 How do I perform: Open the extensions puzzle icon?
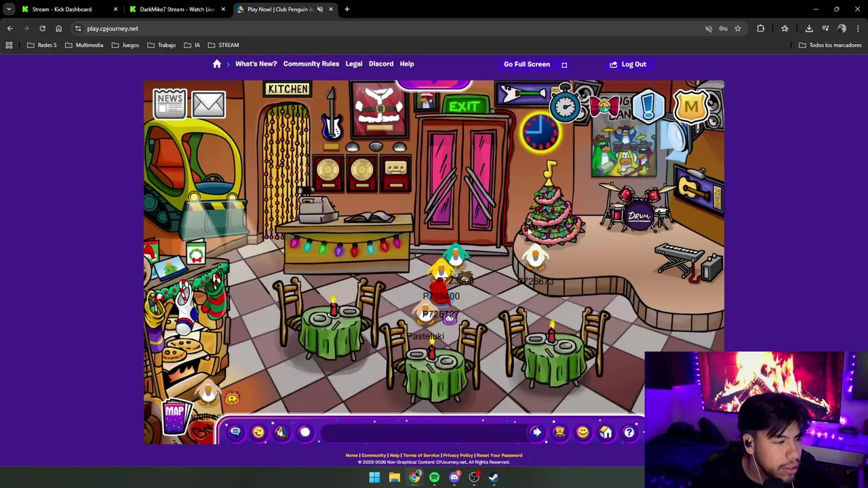[760, 28]
